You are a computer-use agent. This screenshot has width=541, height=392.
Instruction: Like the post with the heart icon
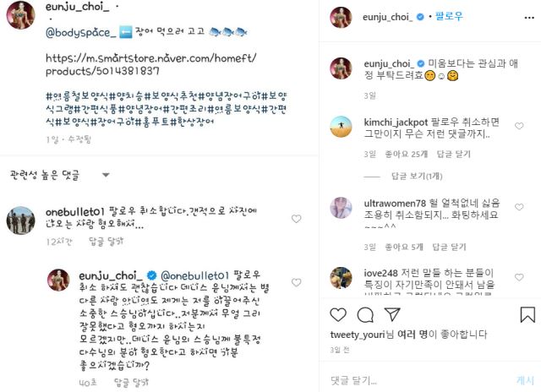tap(338, 314)
